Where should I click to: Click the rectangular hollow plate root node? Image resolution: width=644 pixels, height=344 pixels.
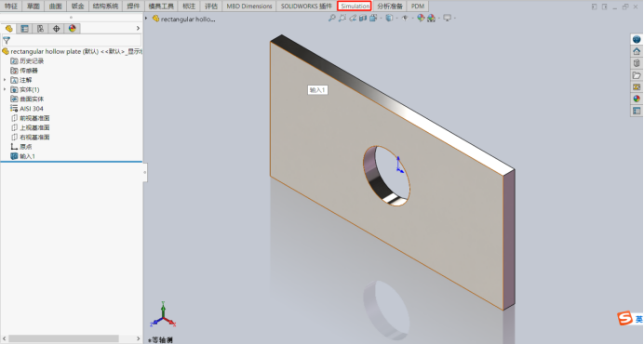click(73, 52)
